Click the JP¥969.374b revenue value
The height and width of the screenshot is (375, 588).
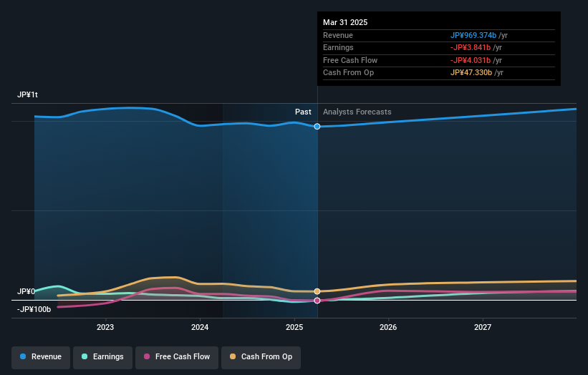click(473, 35)
